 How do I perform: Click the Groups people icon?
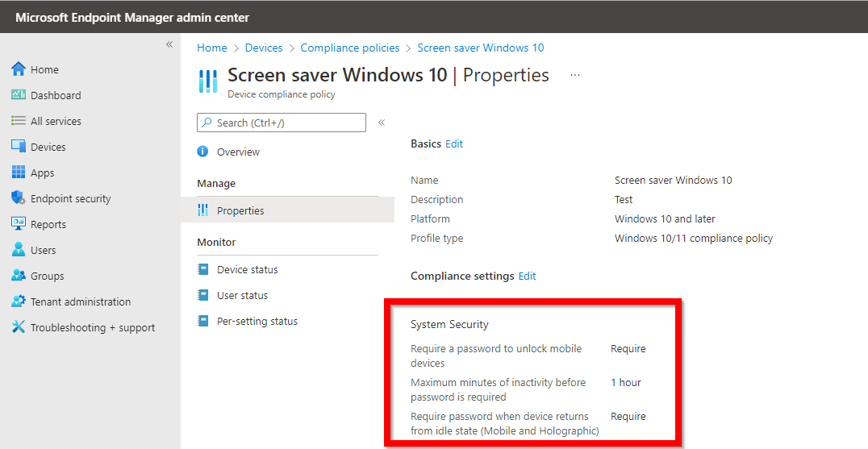19,276
